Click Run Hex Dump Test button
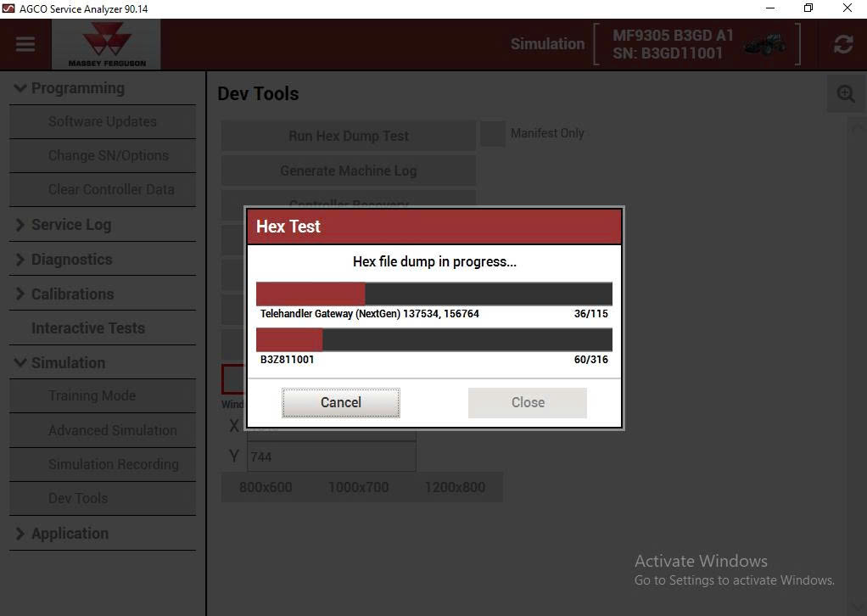 click(x=349, y=136)
